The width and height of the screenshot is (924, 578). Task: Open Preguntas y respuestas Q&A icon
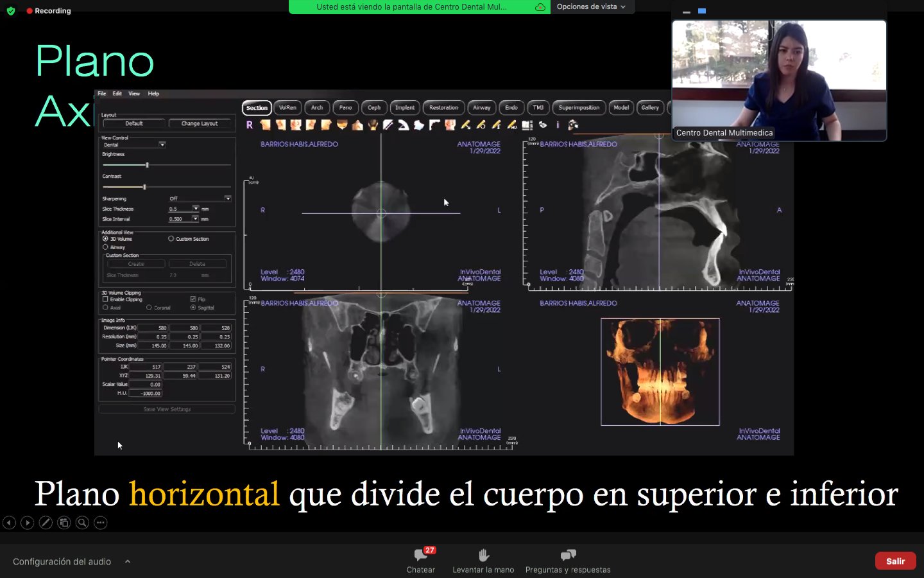pyautogui.click(x=568, y=554)
